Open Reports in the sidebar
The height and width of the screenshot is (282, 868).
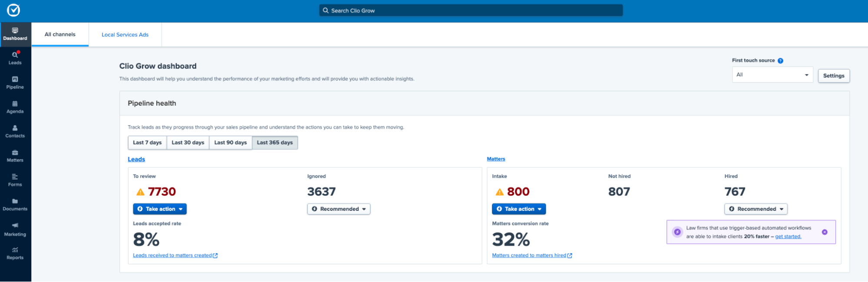pyautogui.click(x=15, y=253)
